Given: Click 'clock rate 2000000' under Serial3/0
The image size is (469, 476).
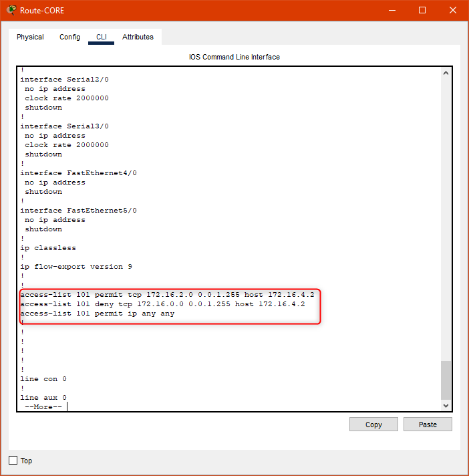Looking at the screenshot, I should point(66,145).
